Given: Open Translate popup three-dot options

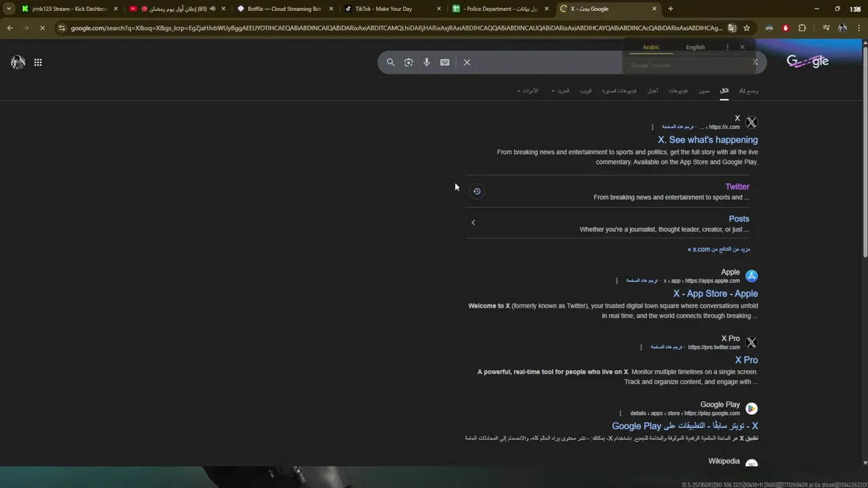Looking at the screenshot, I should coord(727,47).
